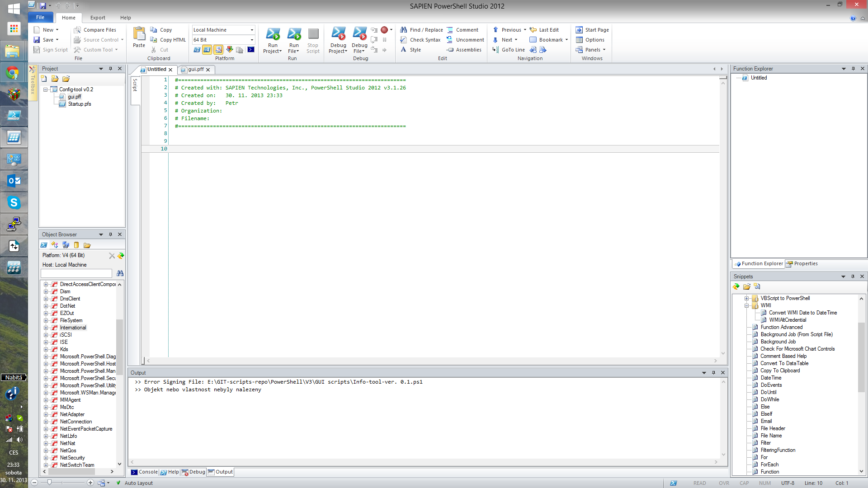Refresh the Object Browser cache

point(121,256)
